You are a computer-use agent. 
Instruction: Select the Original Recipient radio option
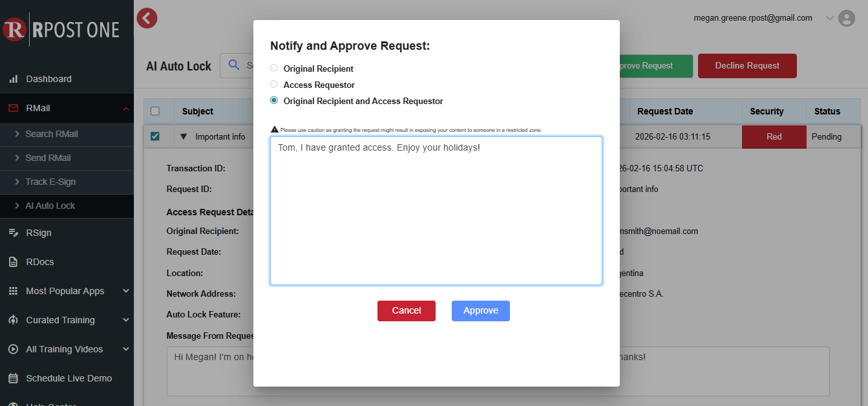coord(274,69)
